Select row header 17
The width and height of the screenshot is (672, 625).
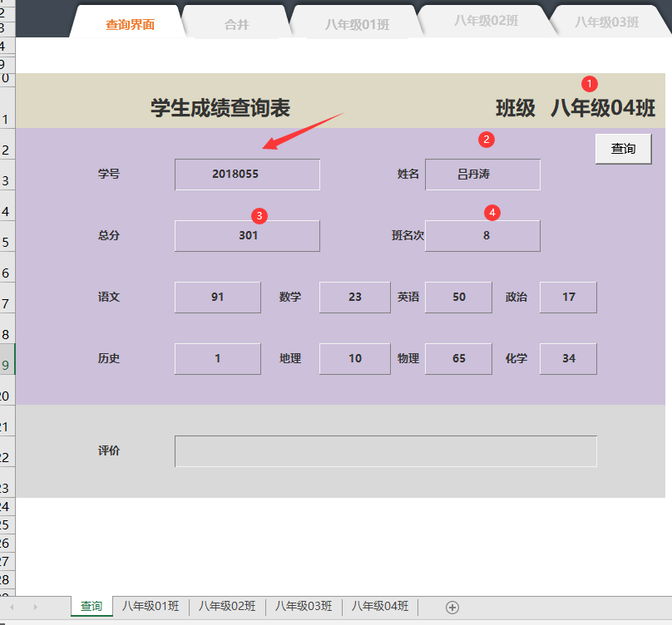point(7,298)
